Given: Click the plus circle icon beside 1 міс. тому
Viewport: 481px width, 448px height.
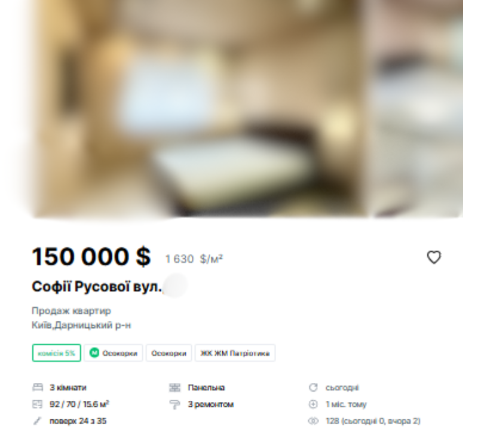Looking at the screenshot, I should (313, 404).
